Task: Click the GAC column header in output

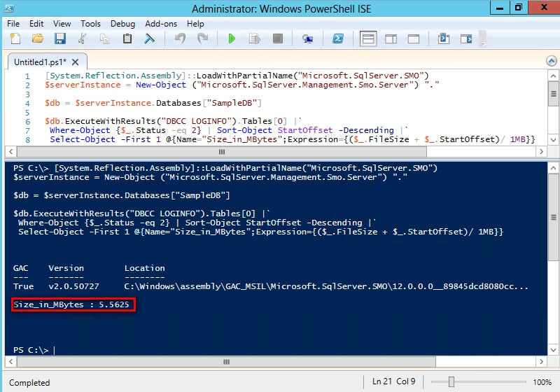Action: point(21,268)
